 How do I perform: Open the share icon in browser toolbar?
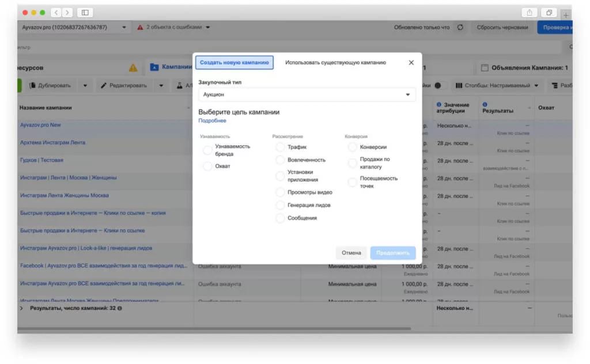[x=530, y=13]
